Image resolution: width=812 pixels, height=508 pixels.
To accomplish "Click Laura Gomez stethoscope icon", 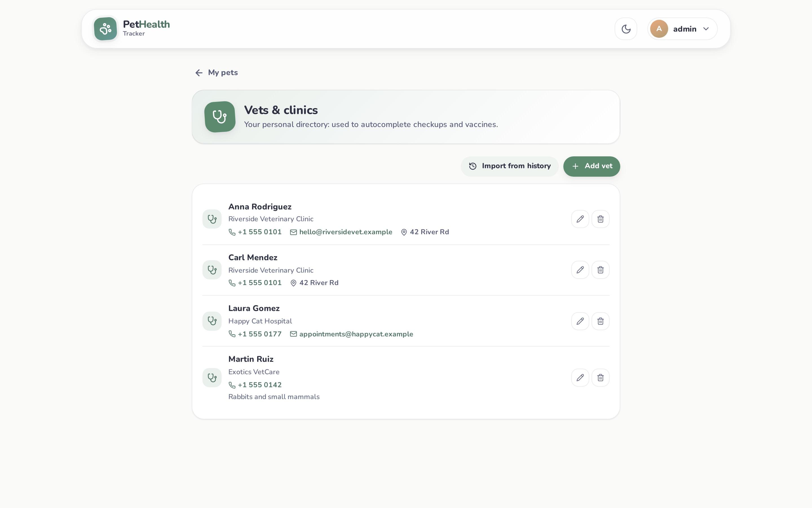I will (212, 321).
